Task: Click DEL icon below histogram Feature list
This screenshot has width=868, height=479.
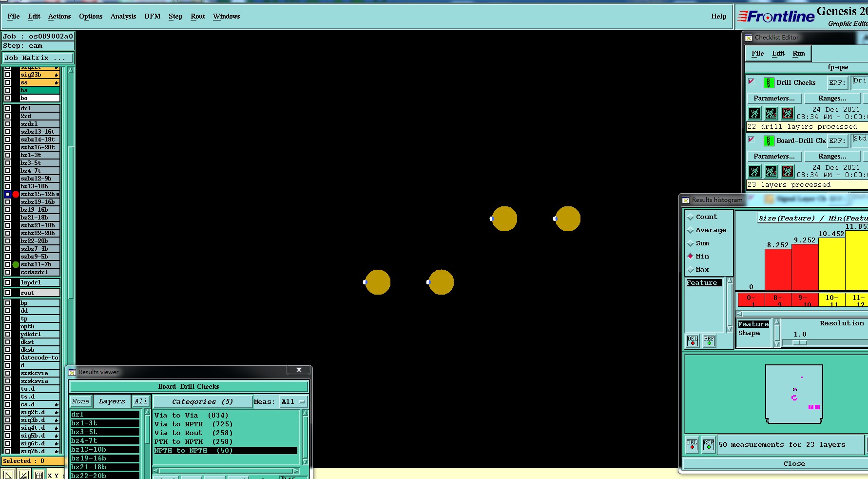Action: [693, 341]
